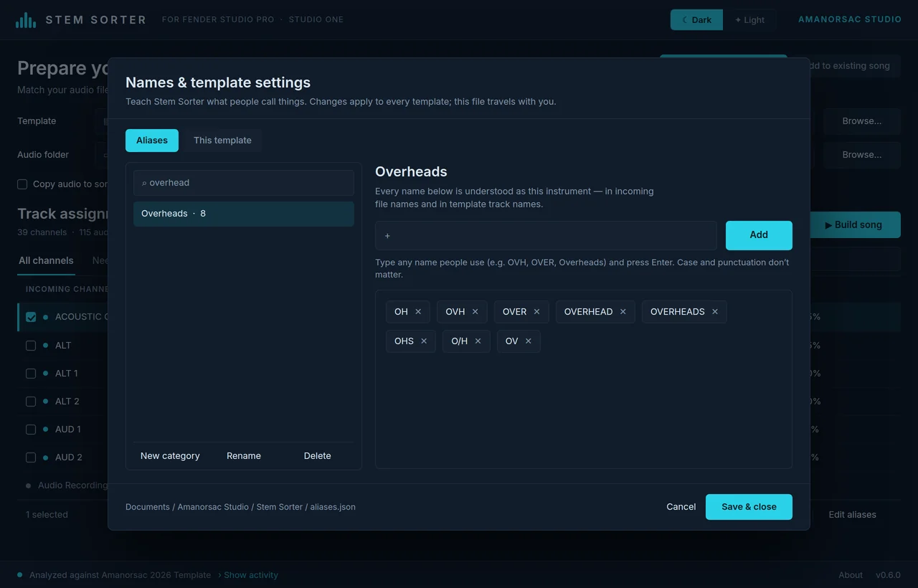
Task: Click the AMANORSAC STUDIO label
Action: click(x=850, y=20)
